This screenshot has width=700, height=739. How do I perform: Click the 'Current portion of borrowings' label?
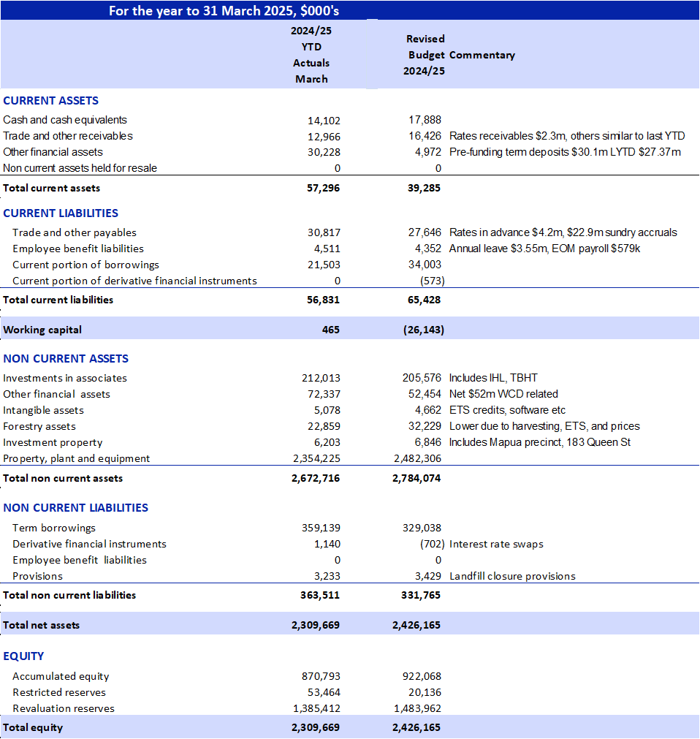click(85, 265)
